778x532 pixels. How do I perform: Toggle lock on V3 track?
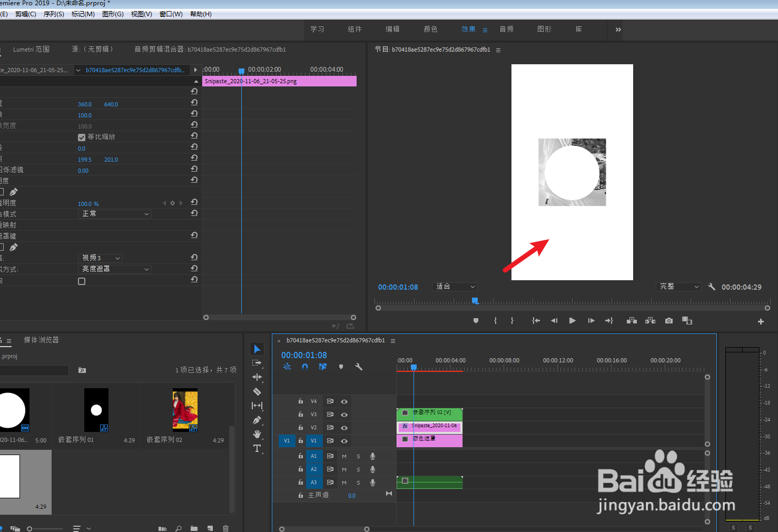tap(301, 415)
